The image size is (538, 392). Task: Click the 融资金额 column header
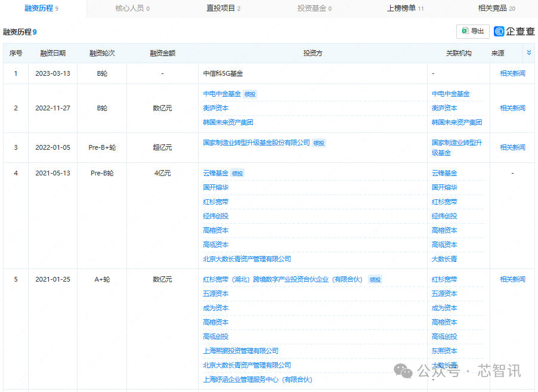point(162,53)
